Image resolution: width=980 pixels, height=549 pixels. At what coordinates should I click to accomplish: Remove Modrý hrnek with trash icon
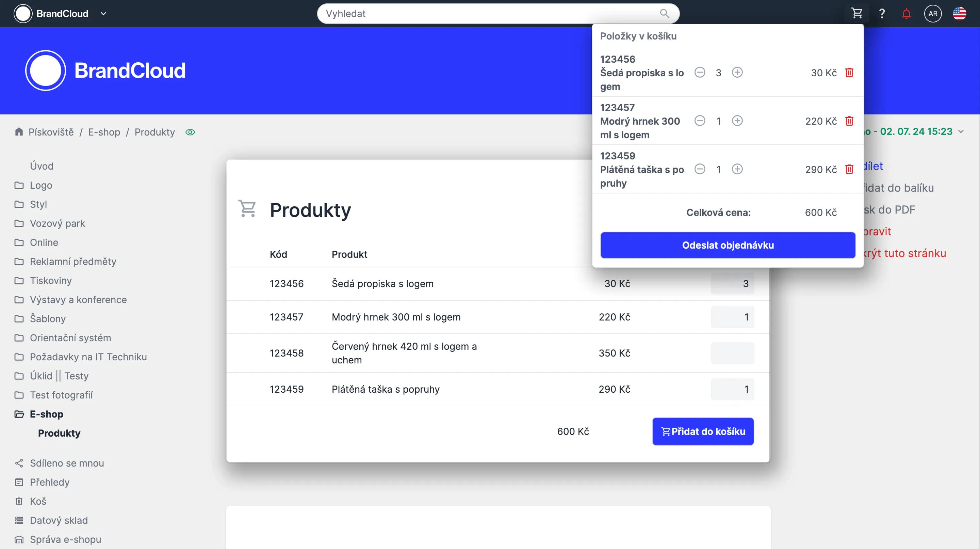pos(849,121)
